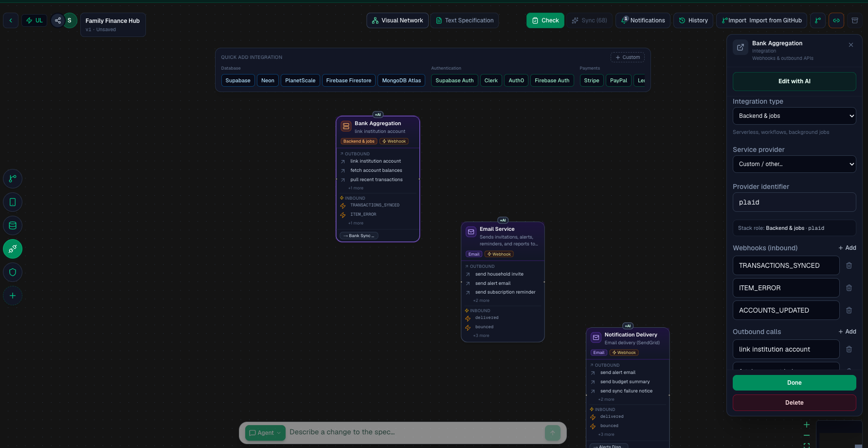
Task: Select the active integrations plug icon
Action: pyautogui.click(x=13, y=249)
